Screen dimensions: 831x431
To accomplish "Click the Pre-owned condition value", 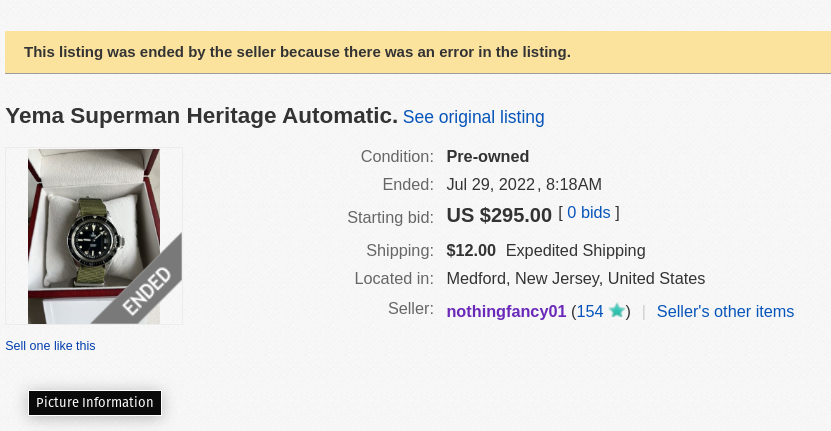I will tap(487, 156).
